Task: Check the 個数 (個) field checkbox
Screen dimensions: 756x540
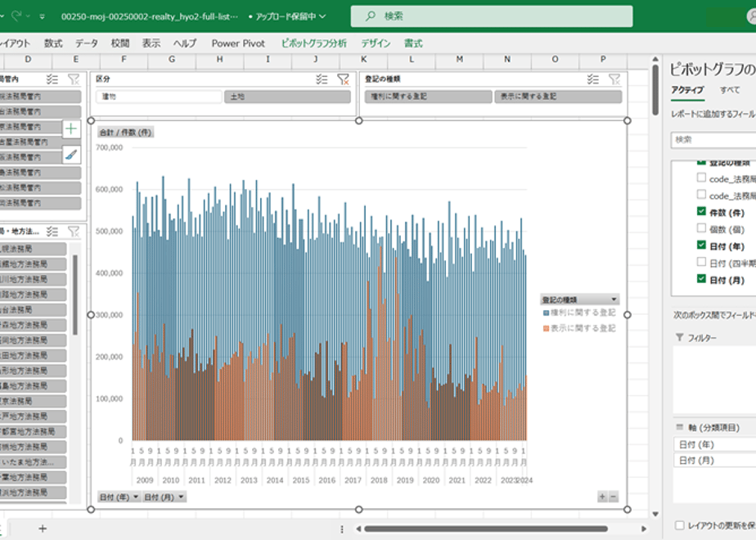Action: click(701, 228)
